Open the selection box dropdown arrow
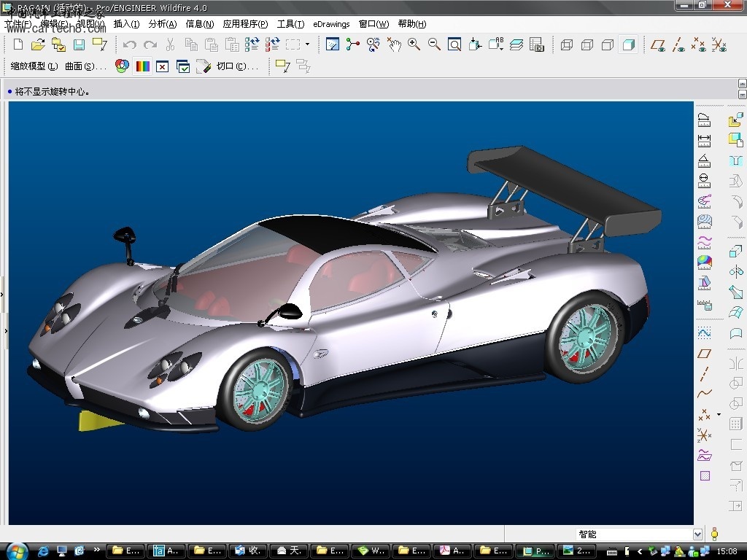 (307, 44)
